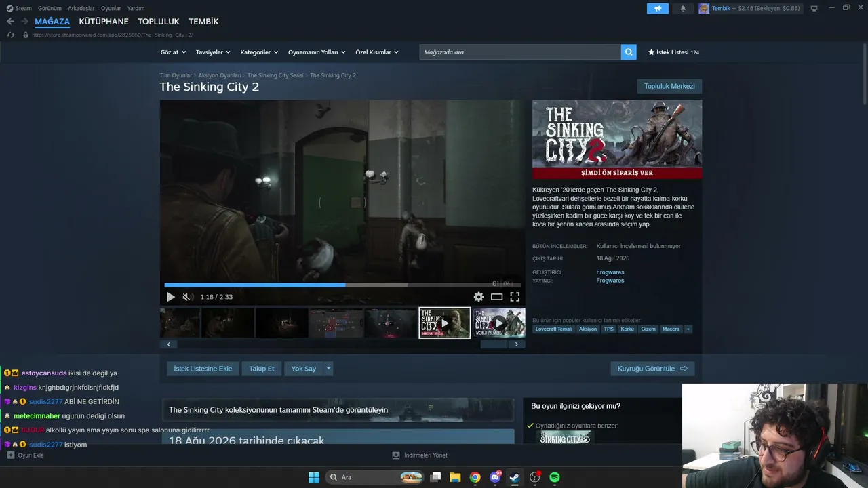Screen dimensions: 868x488
Task: Navigate forward with the right arrow
Action: click(24, 22)
